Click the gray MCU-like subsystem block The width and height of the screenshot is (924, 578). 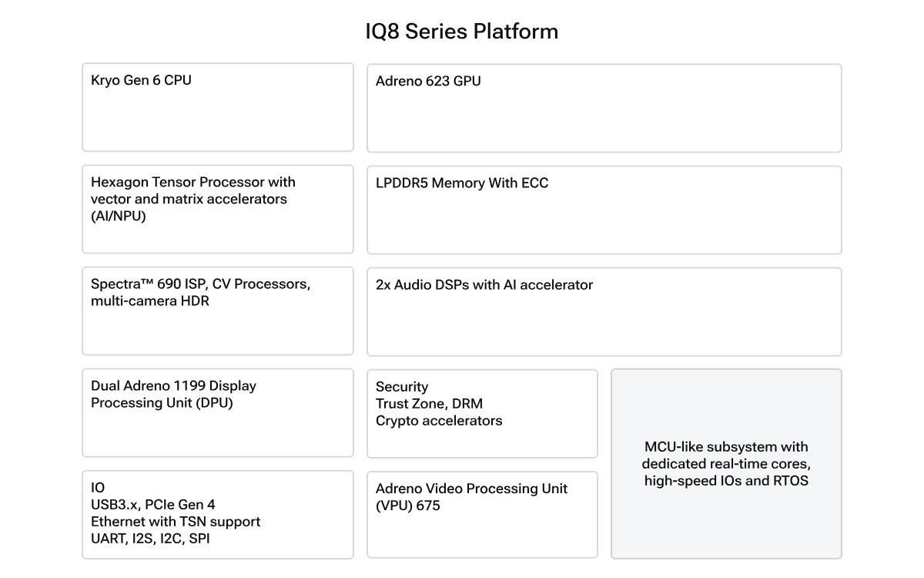point(726,463)
